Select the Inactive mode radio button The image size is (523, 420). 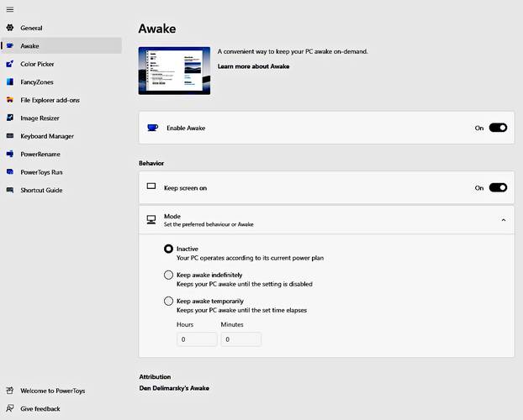168,249
